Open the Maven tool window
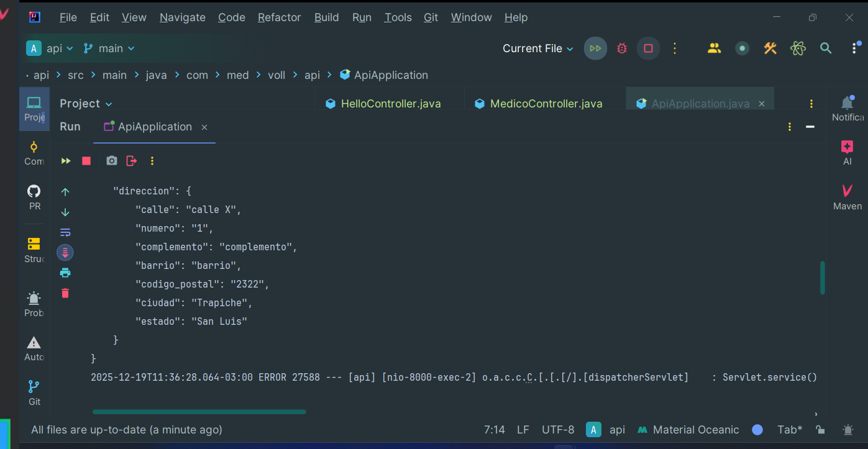The image size is (868, 449). [x=847, y=197]
